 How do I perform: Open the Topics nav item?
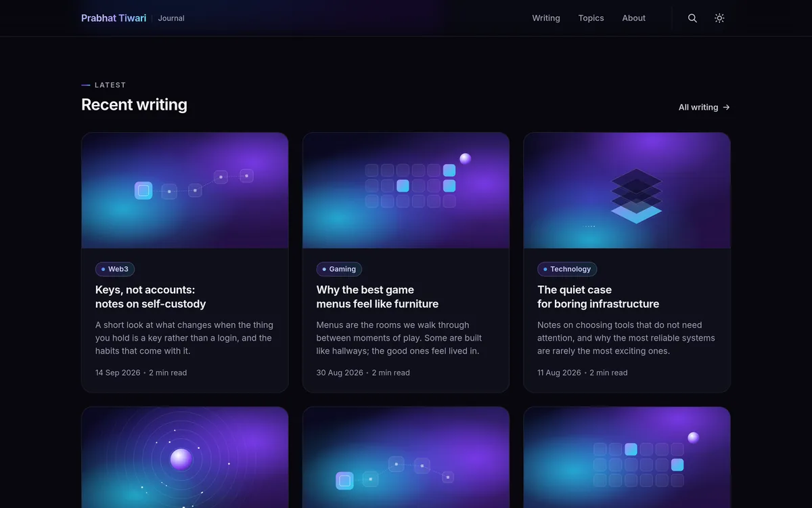(x=591, y=18)
